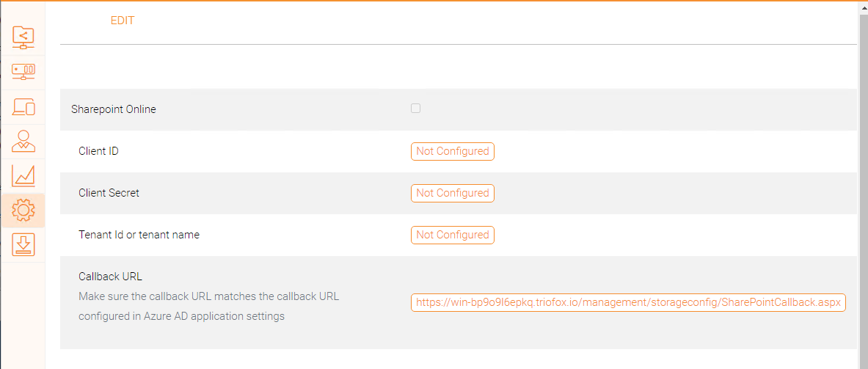Open the users sidebar icon
This screenshot has width=868, height=369.
pyautogui.click(x=23, y=141)
